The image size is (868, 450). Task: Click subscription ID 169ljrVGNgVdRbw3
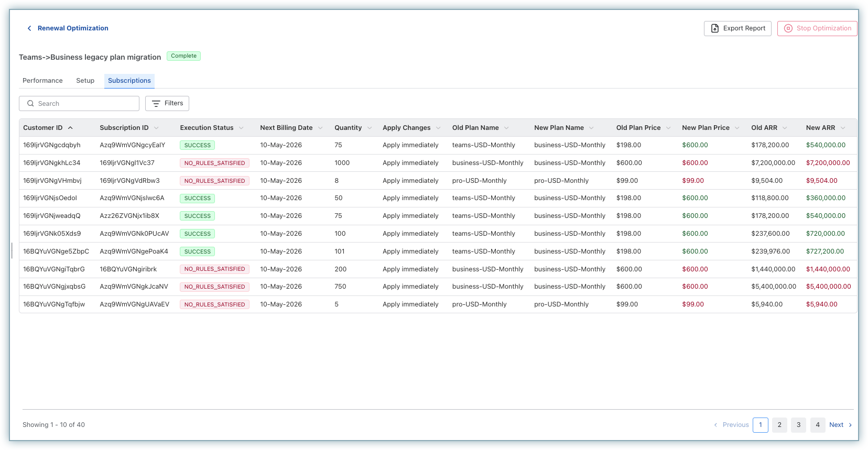(129, 181)
